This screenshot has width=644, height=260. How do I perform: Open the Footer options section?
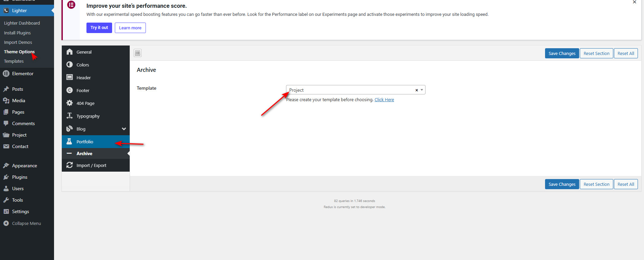coord(83,90)
